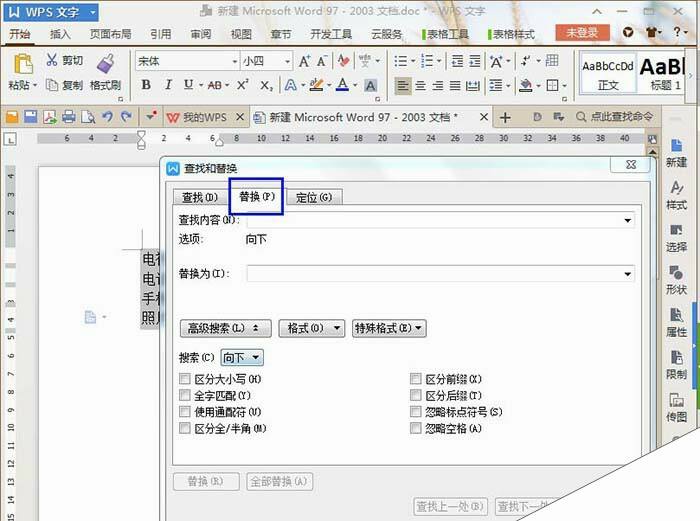Screen dimensions: 700x521
Task: Expand the 替换为 dropdown arrow
Action: click(x=627, y=274)
